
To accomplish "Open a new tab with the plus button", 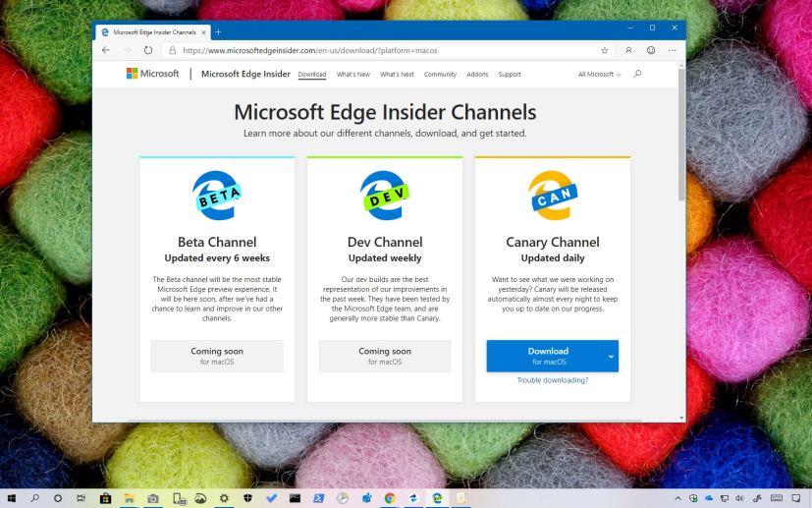I will tap(219, 32).
